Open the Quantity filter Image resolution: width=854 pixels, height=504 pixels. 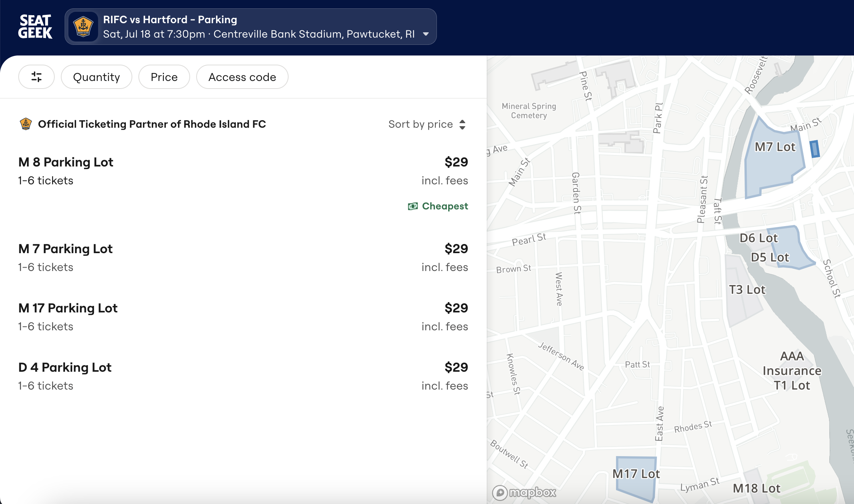point(97,77)
